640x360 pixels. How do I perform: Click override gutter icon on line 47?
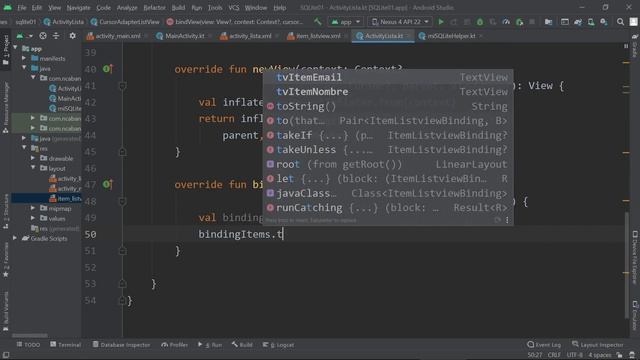pos(108,184)
